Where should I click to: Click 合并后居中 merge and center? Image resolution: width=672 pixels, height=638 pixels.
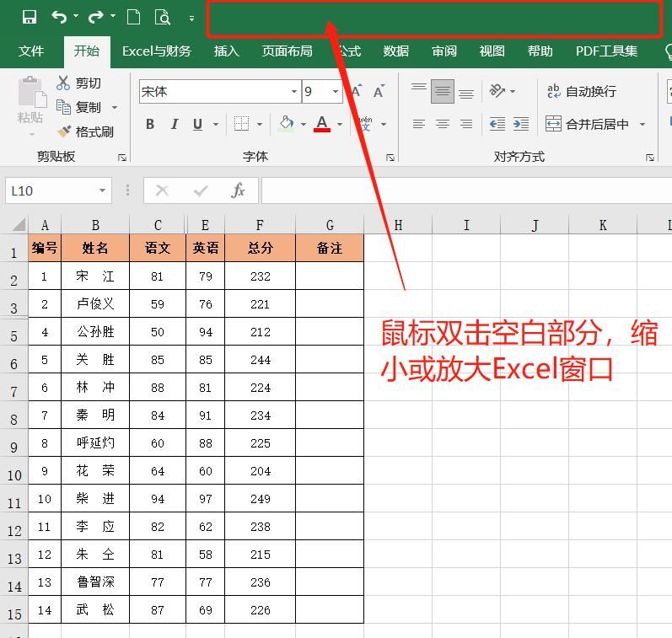tap(587, 124)
